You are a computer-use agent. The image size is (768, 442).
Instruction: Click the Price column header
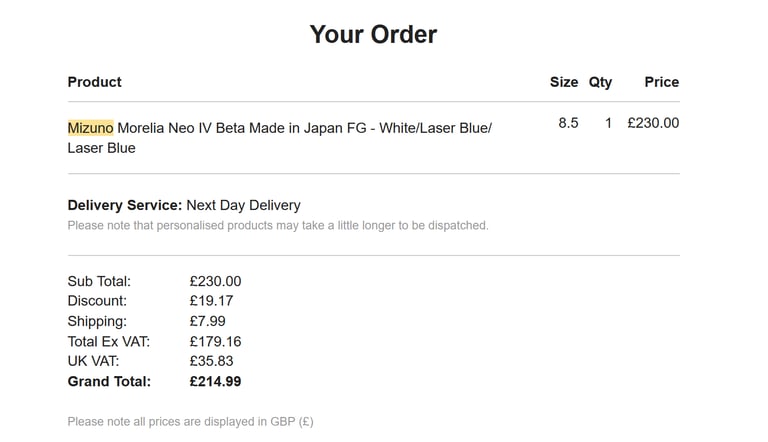(x=662, y=82)
